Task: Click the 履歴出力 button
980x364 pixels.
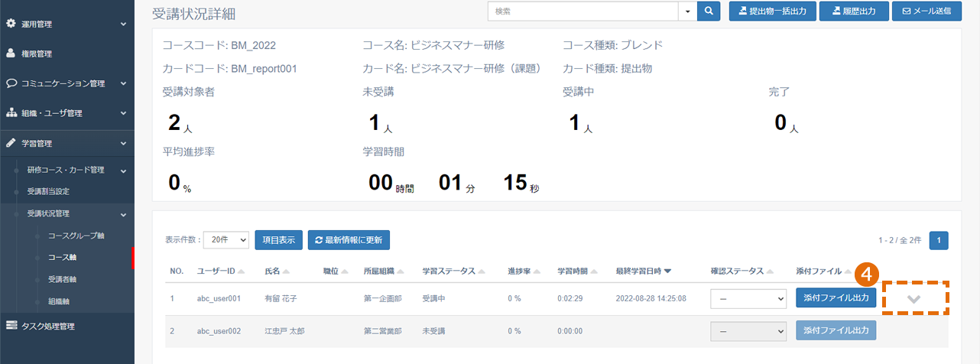Action: pyautogui.click(x=855, y=11)
